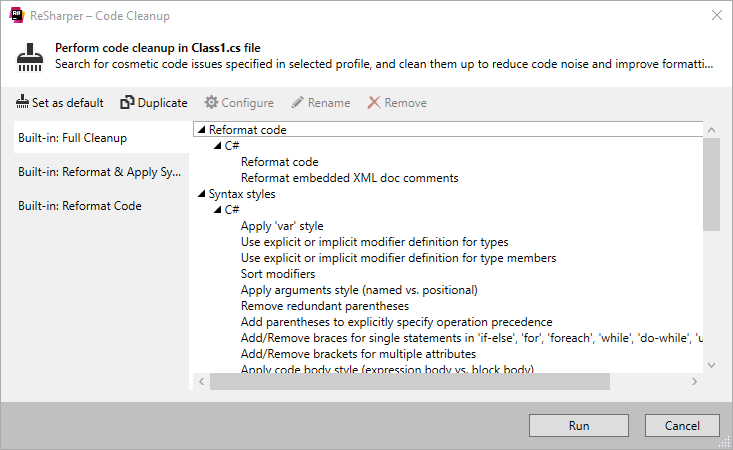The height and width of the screenshot is (450, 733).
Task: Collapse the C# node under Syntax styles
Action: tap(217, 210)
